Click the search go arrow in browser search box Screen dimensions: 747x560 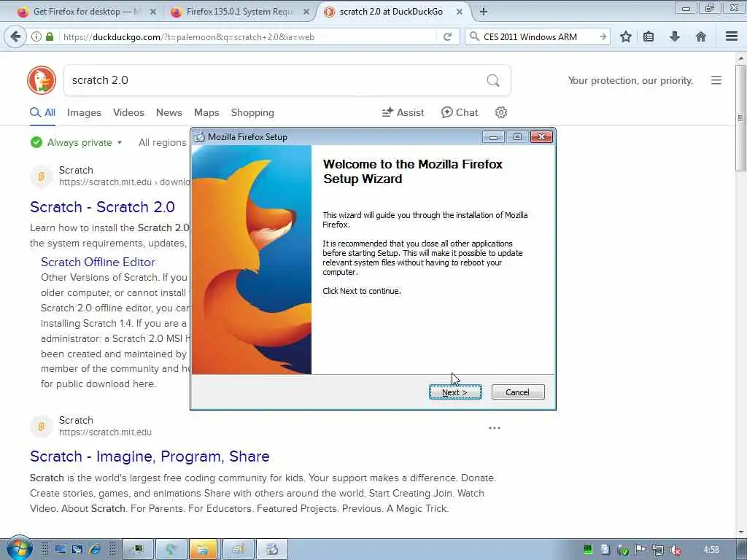pyautogui.click(x=603, y=36)
